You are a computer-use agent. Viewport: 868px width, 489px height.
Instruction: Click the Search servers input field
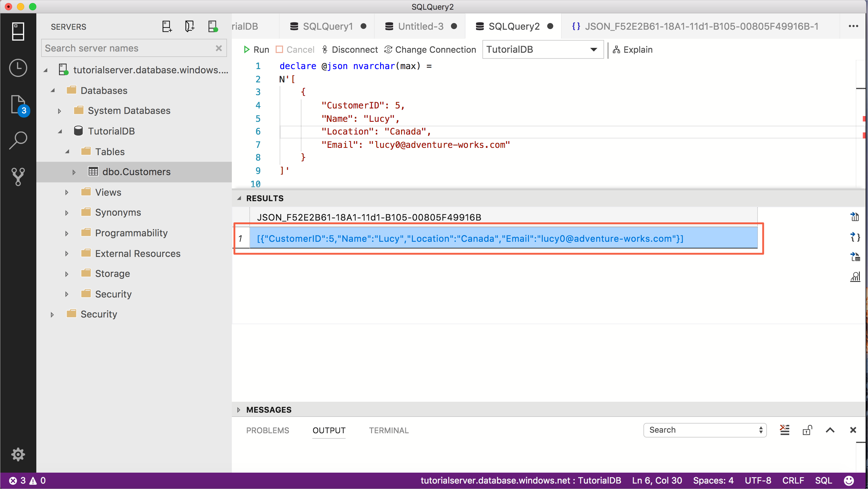[134, 48]
